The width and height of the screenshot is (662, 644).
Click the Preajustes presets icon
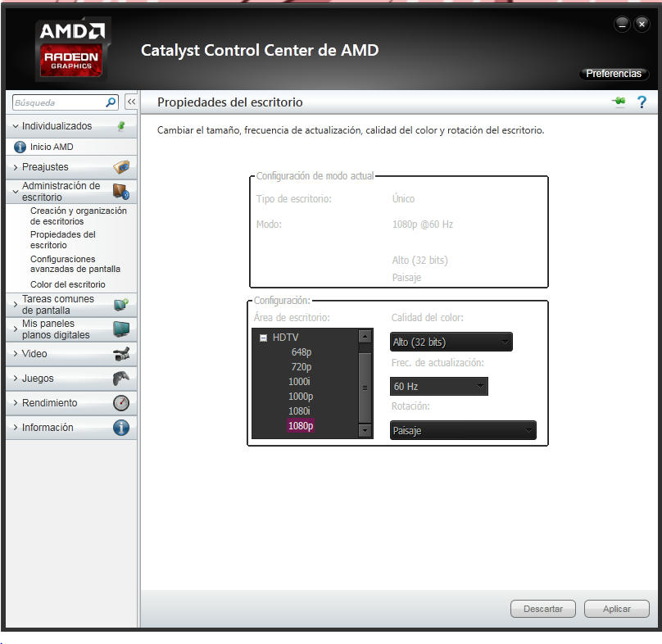[x=121, y=167]
